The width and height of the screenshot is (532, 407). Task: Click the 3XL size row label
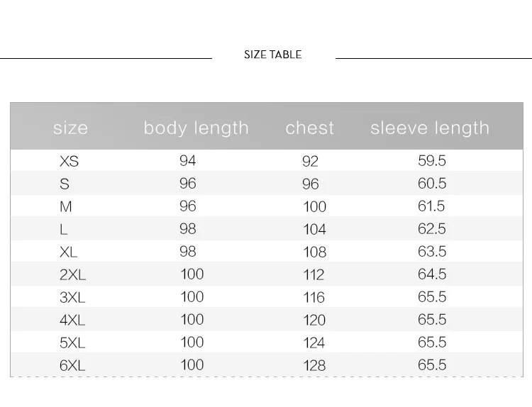[x=72, y=297]
